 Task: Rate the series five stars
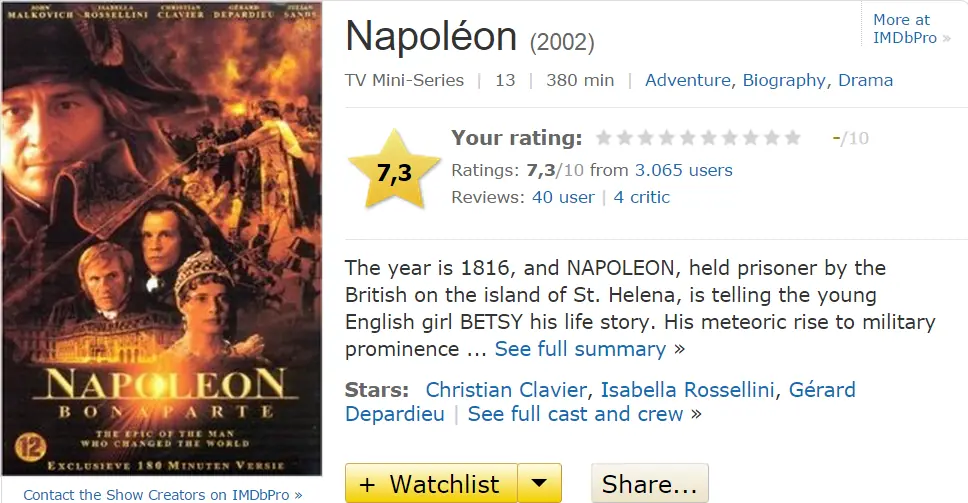687,138
